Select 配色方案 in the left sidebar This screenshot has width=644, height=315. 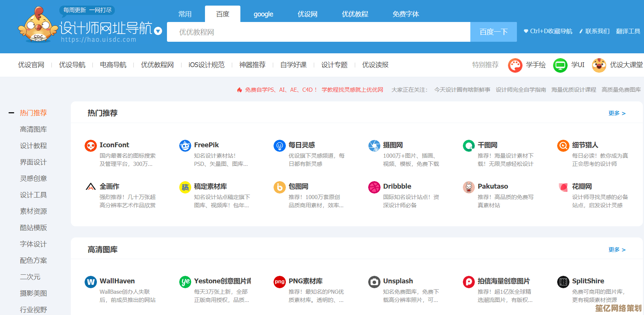pos(34,261)
